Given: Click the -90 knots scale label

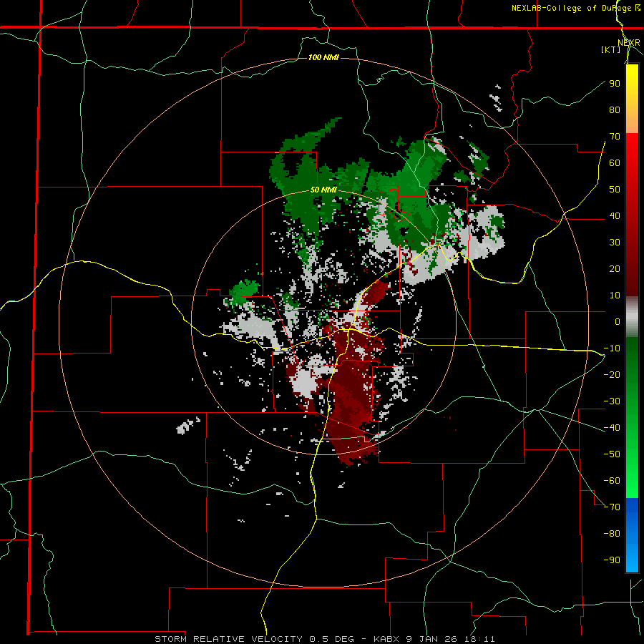Looking at the screenshot, I should 612,560.
